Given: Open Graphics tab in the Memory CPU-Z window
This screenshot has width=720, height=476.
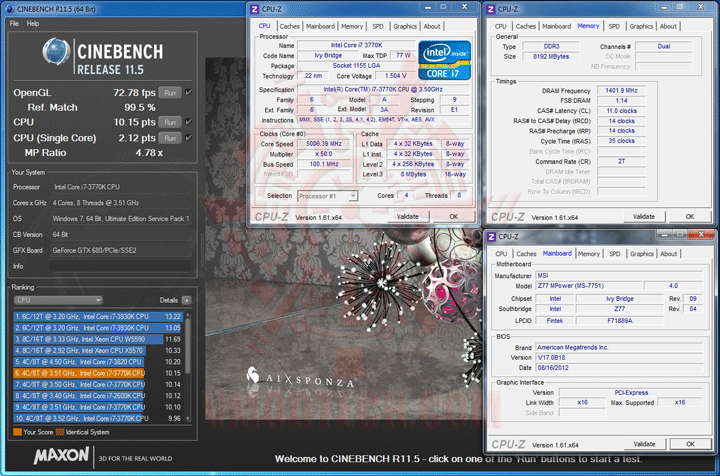Looking at the screenshot, I should click(641, 26).
